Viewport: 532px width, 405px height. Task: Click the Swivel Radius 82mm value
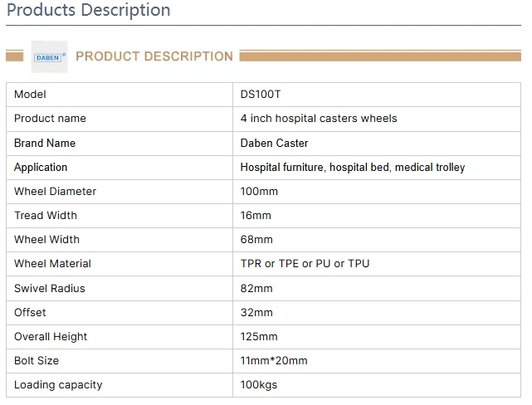click(x=256, y=288)
